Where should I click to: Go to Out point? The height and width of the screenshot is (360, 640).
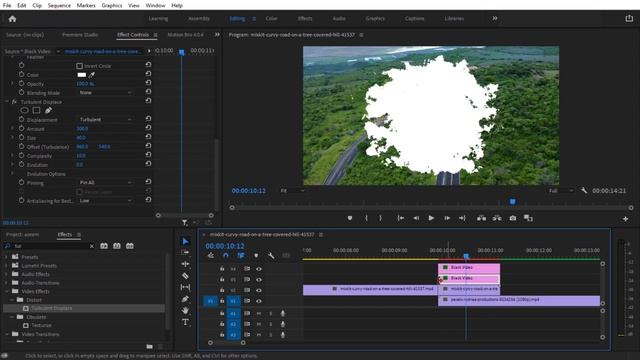click(x=462, y=218)
